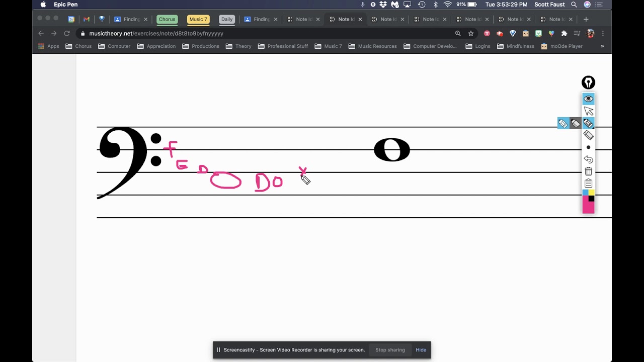Open the Professional Stuff bookmarks folder

(283, 46)
